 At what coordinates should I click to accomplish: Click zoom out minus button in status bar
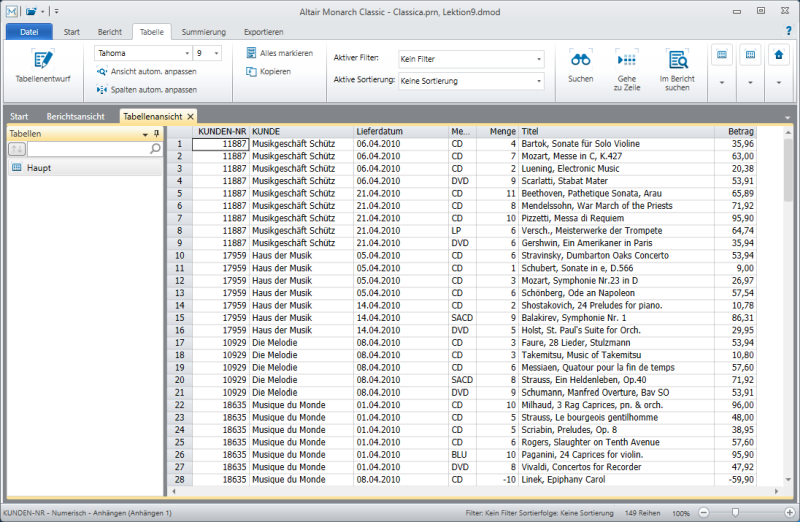coord(702,513)
